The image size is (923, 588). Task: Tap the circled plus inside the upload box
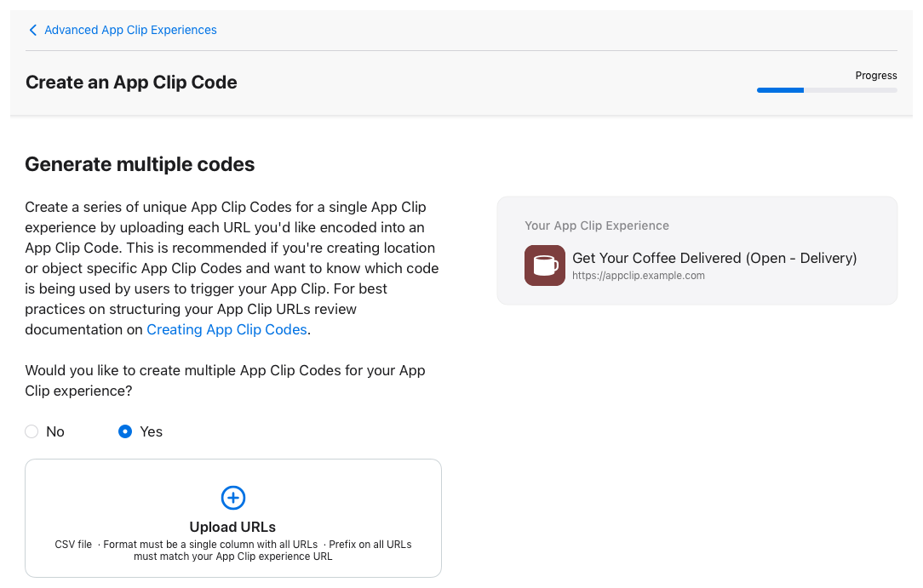pyautogui.click(x=232, y=498)
